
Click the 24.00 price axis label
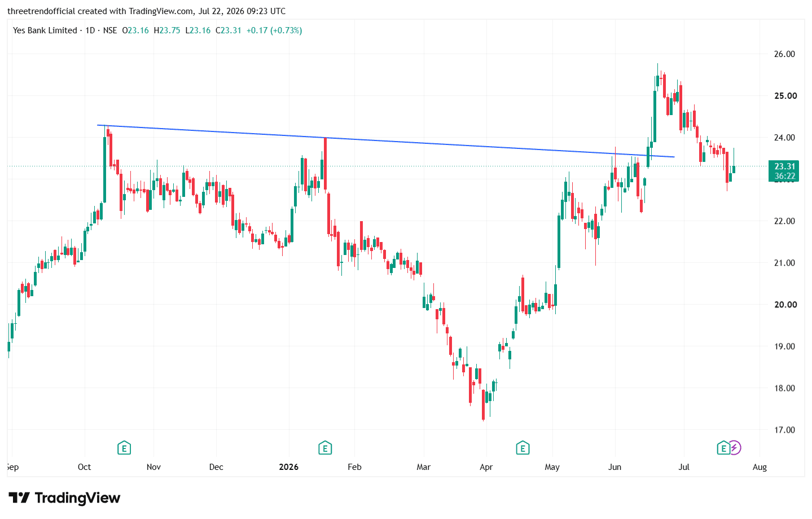point(784,138)
